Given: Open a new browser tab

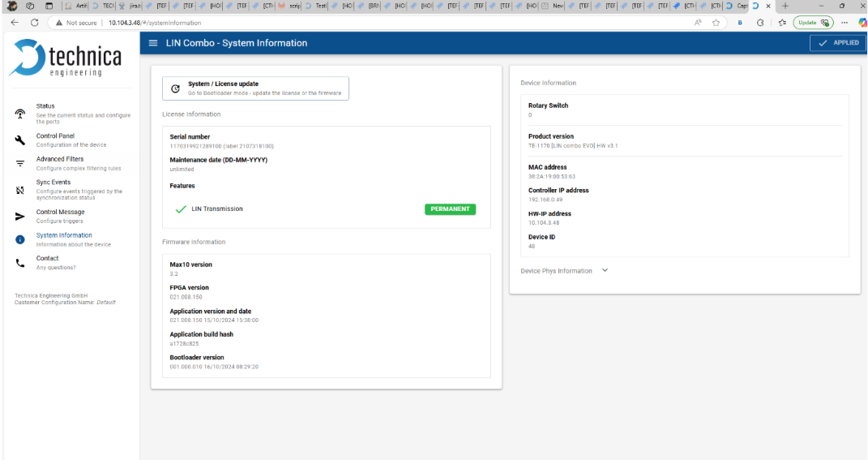Looking at the screenshot, I should pyautogui.click(x=785, y=6).
